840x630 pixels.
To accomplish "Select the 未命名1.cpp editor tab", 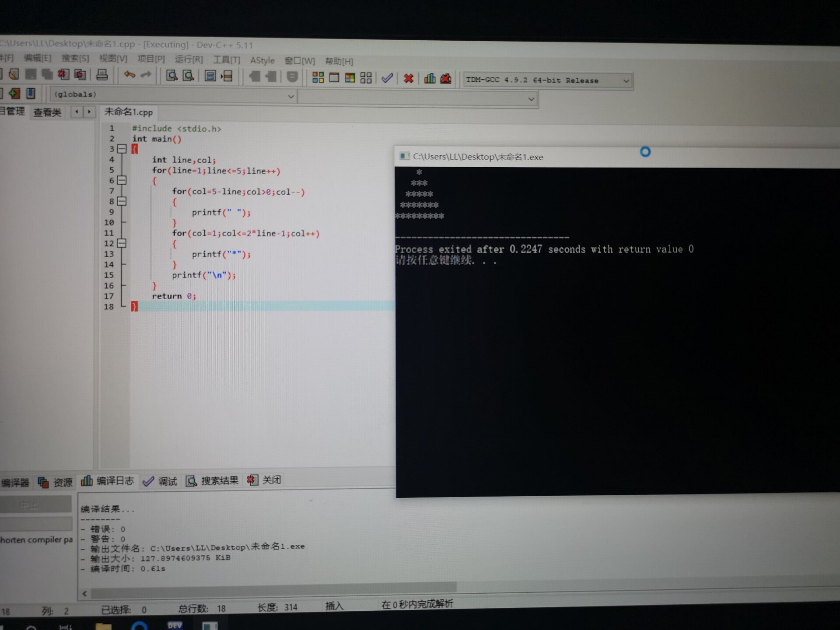I will coord(128,112).
